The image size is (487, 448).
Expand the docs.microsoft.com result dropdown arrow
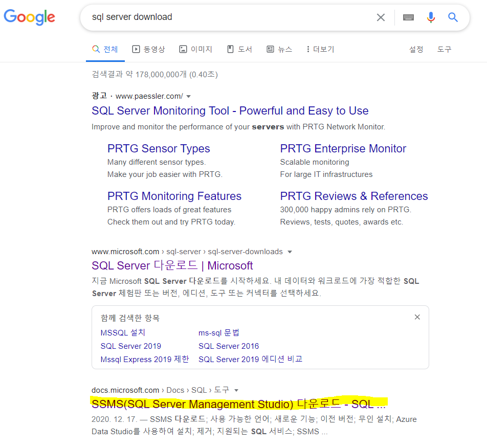236,391
